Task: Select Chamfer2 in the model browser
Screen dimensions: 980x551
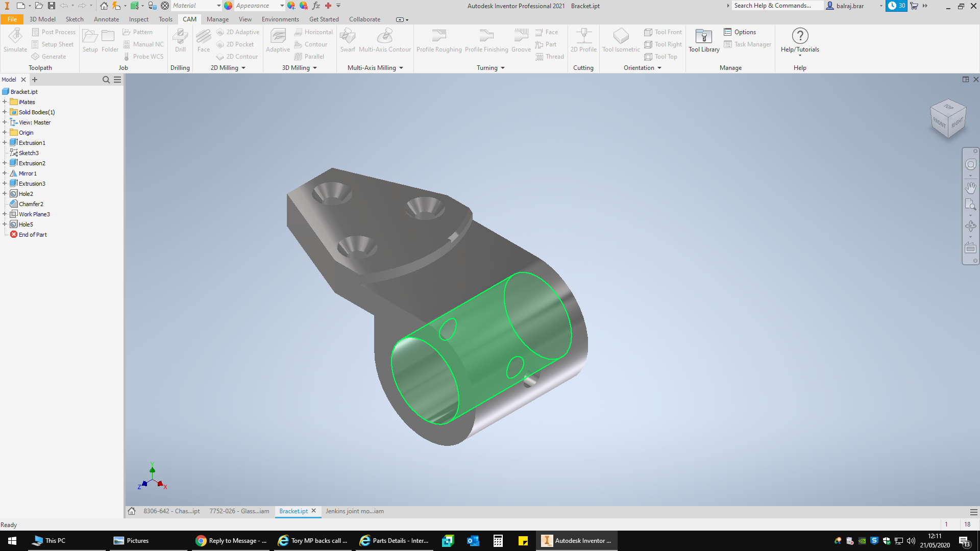Action: coord(31,204)
